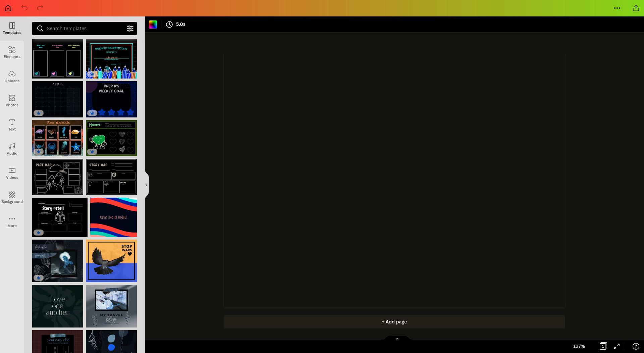Select the My Travel Blog template
Screen dimensions: 644x353
coord(111,306)
